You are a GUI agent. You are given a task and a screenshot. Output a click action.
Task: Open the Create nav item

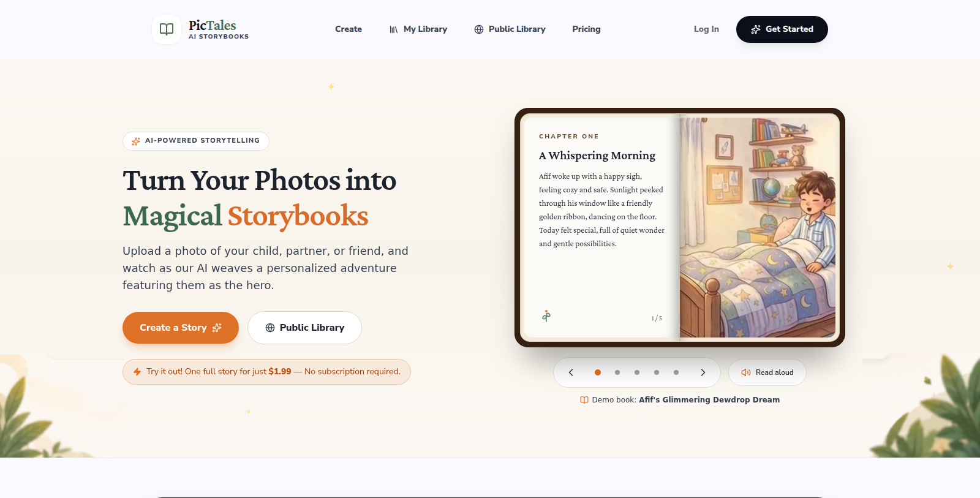tap(349, 29)
